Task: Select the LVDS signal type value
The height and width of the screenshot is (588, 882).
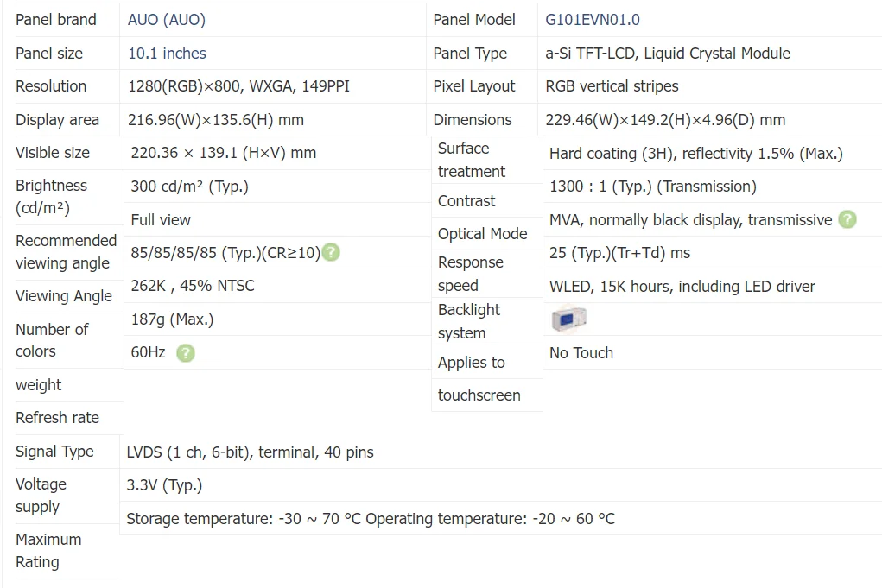Action: (250, 452)
